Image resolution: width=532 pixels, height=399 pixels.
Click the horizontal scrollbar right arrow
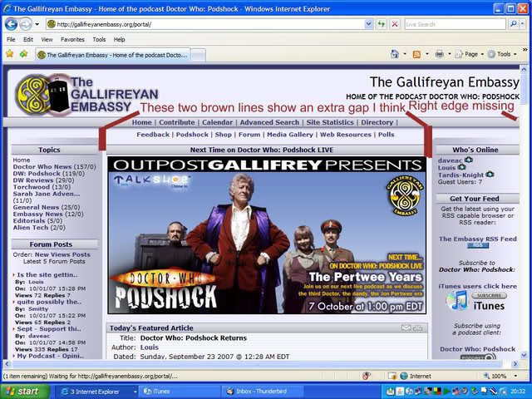pos(515,364)
